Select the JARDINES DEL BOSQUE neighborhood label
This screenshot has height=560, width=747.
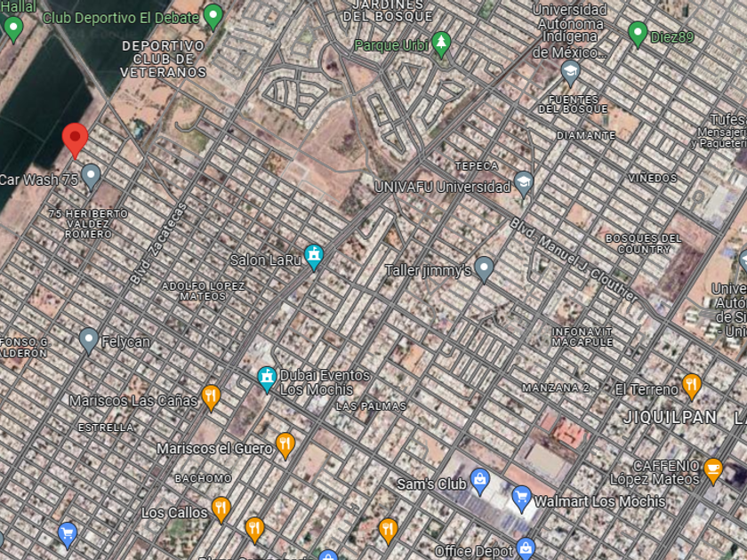click(388, 11)
